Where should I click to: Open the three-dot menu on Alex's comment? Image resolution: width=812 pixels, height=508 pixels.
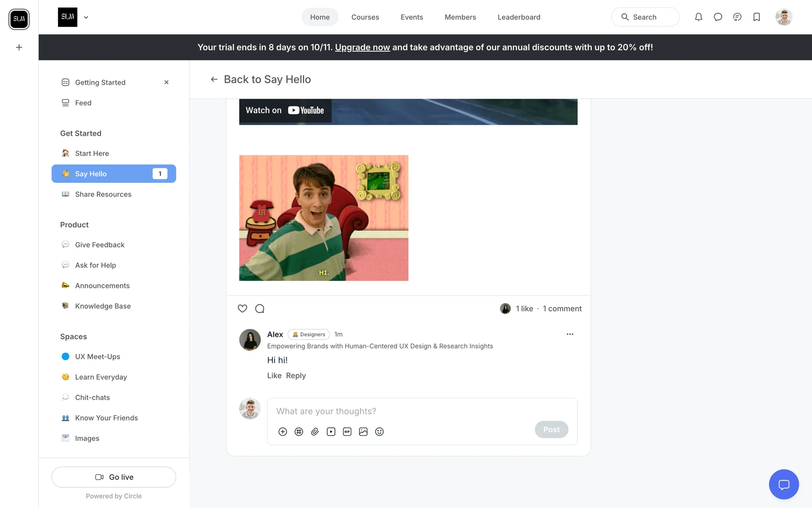point(570,334)
